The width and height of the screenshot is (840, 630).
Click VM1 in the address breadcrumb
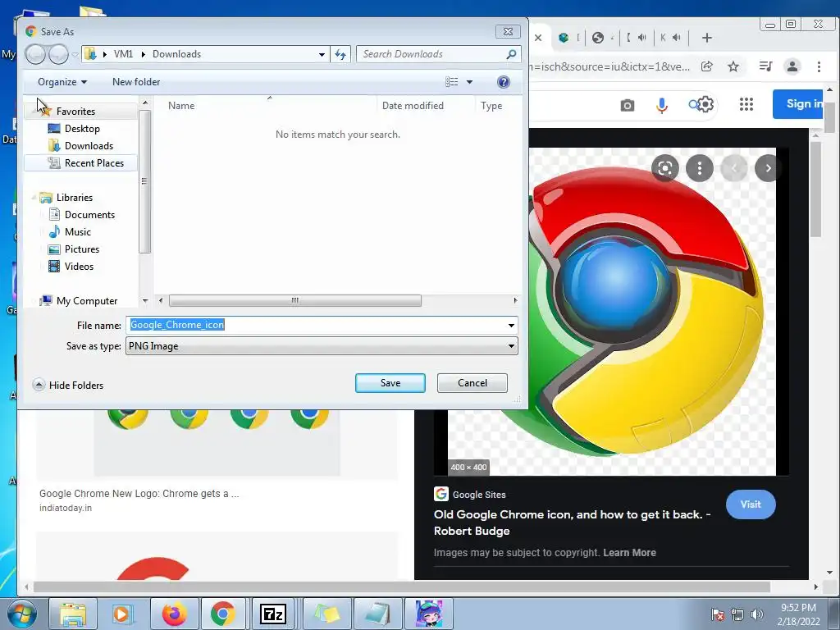click(x=123, y=54)
